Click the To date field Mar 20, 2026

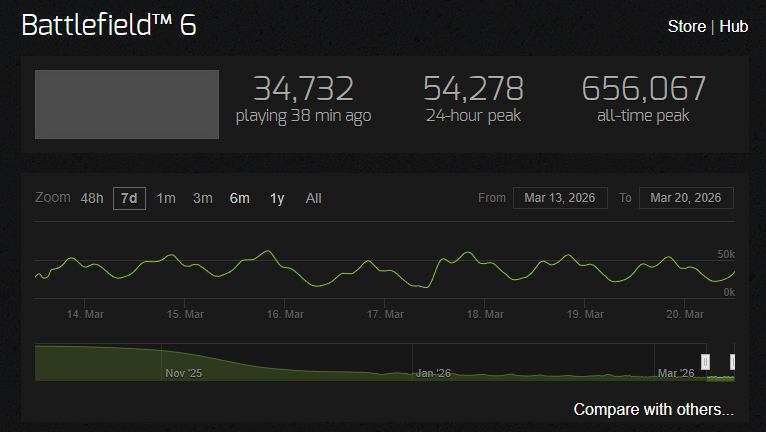tap(686, 198)
